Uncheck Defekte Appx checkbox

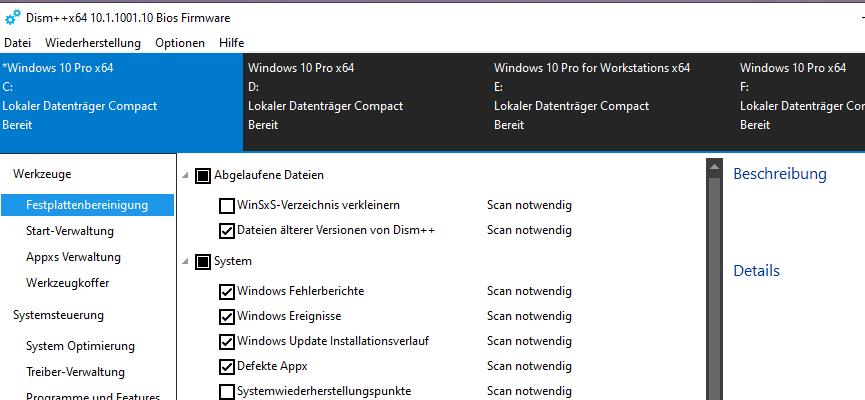(x=227, y=366)
